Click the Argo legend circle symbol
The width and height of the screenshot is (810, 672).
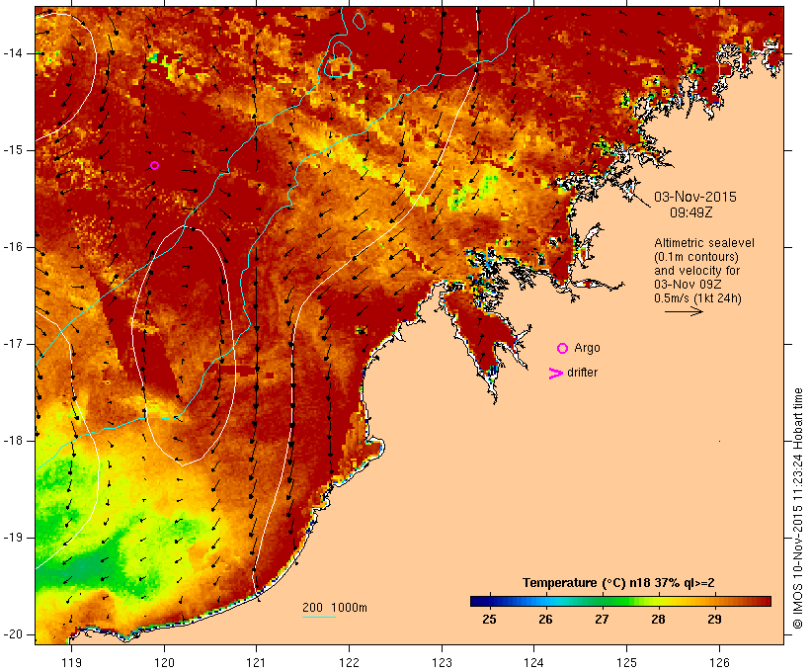(x=563, y=349)
